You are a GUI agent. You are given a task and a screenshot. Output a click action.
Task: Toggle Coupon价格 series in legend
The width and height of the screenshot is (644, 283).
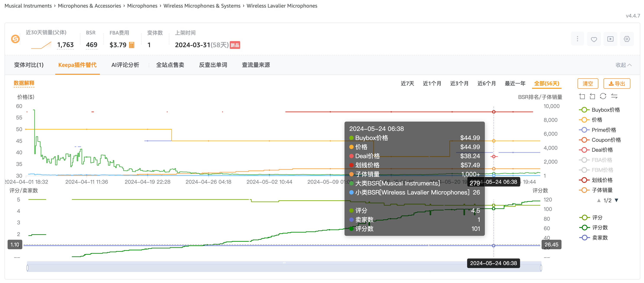(600, 140)
